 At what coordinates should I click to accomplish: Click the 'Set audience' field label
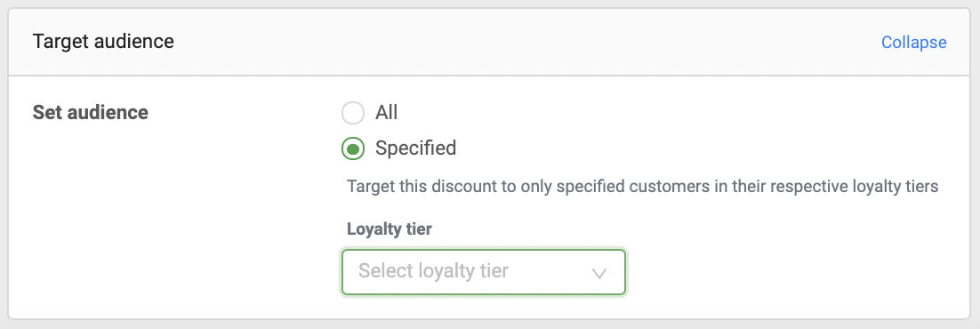[x=90, y=113]
